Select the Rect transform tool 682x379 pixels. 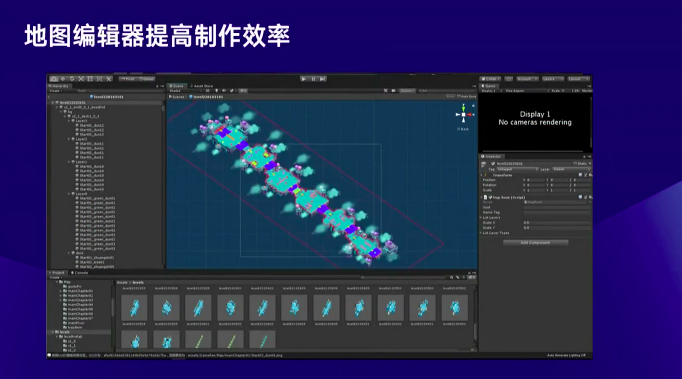pos(90,79)
